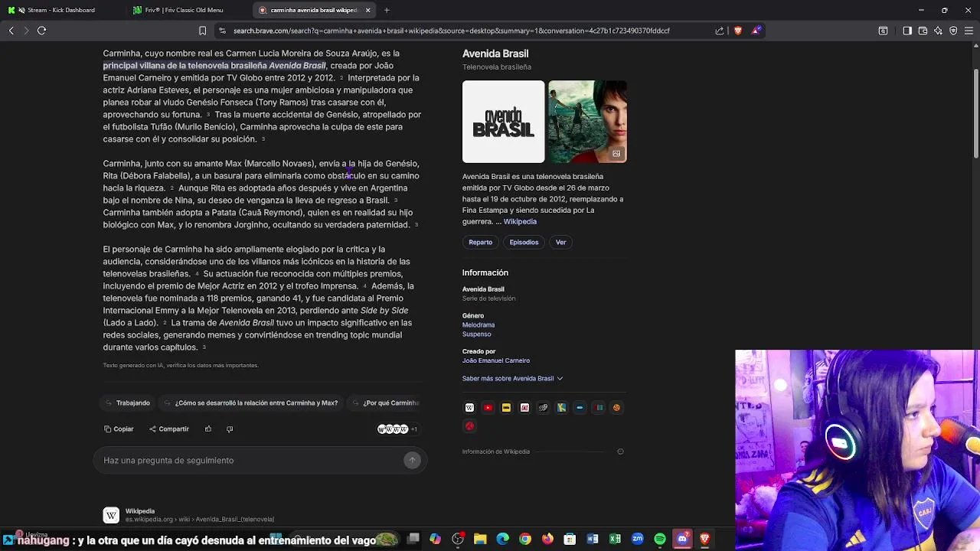Open the Episodios chip
This screenshot has width=980, height=551.
click(524, 243)
